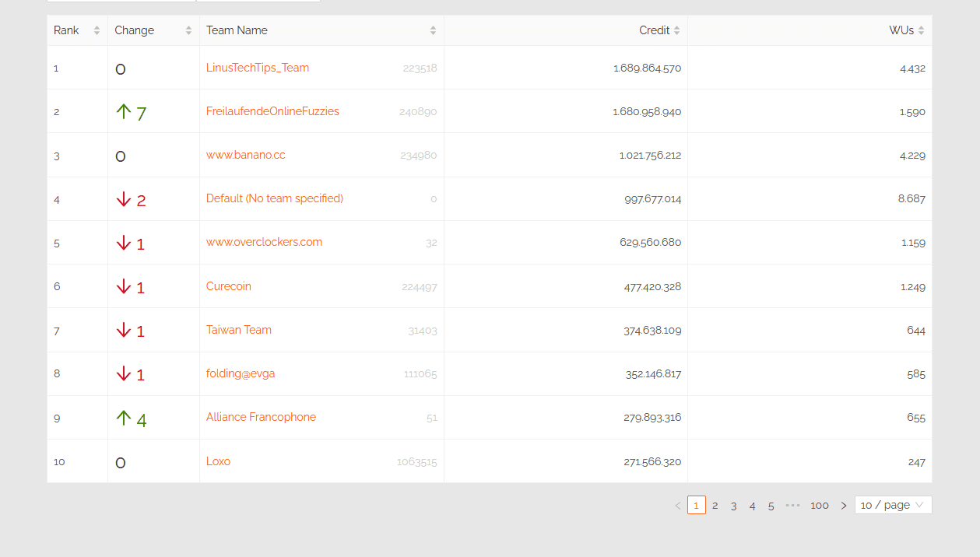This screenshot has width=980, height=557.
Task: Click credit value 1,680,958,940
Action: 647,112
